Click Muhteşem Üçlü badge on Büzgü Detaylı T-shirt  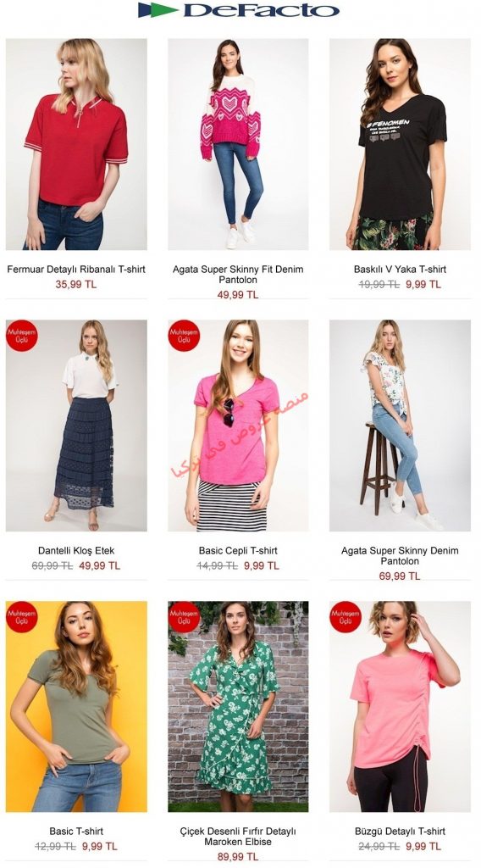[345, 617]
